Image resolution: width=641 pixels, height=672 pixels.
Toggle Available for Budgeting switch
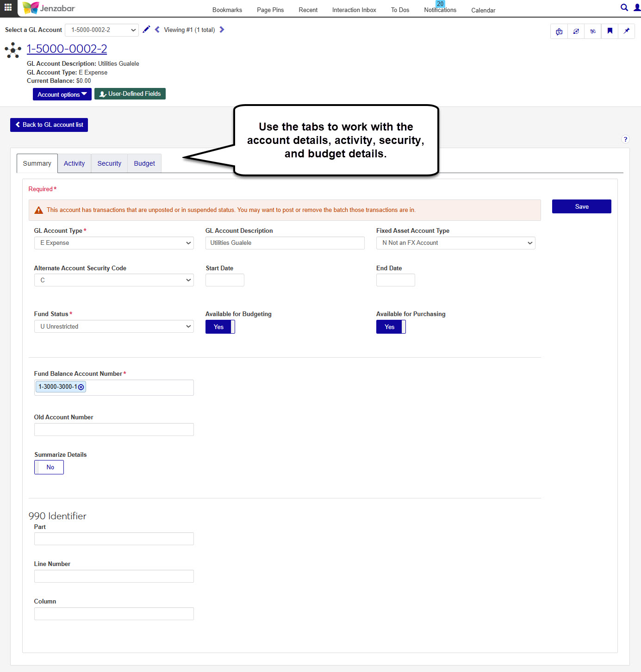(x=220, y=327)
